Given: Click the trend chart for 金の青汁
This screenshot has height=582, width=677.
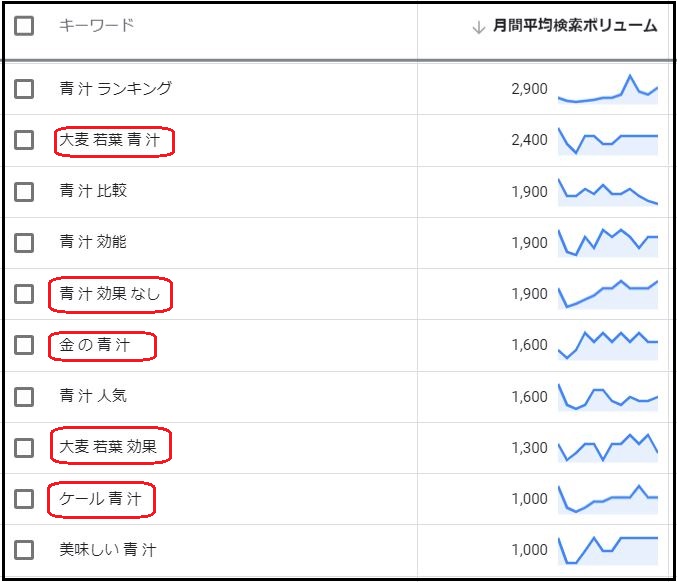Looking at the screenshot, I should click(607, 345).
